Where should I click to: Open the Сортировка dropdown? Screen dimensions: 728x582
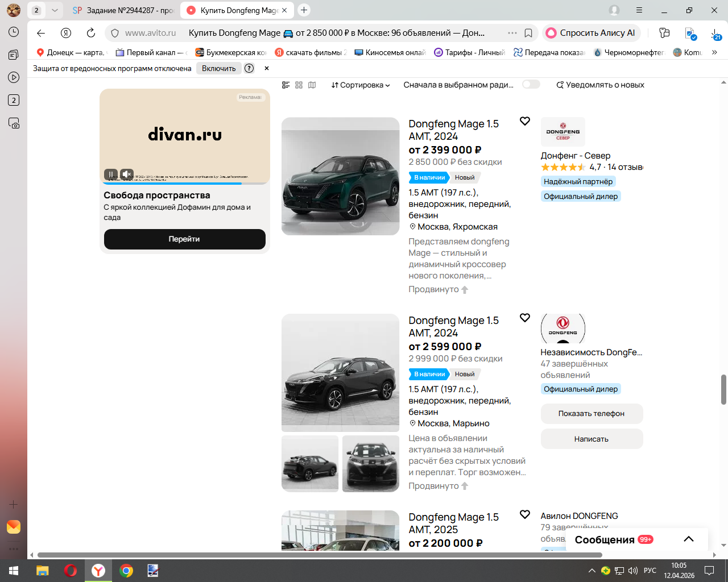tap(361, 85)
